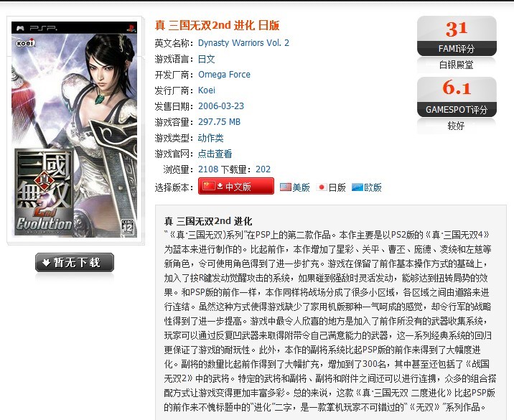Screen dimensions: 514x420
Task: Open the game cover art thumbnail
Action: click(x=75, y=129)
